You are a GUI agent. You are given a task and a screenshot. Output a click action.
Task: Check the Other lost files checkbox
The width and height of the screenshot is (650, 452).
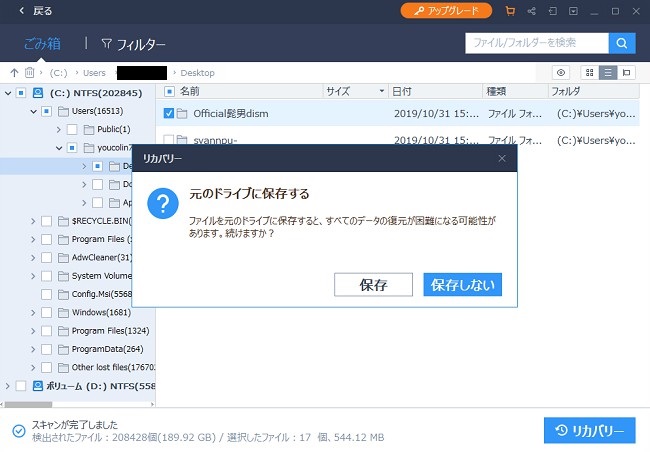46,367
